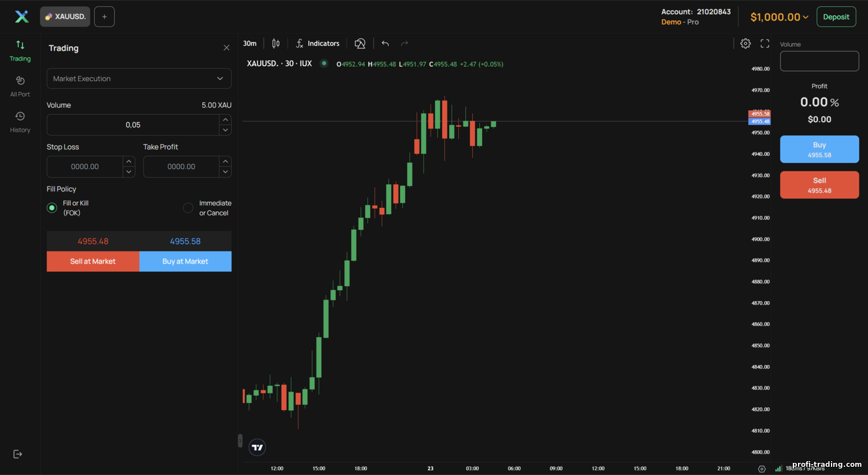Open the candlestick chart type selector
868x475 pixels.
pyautogui.click(x=275, y=43)
